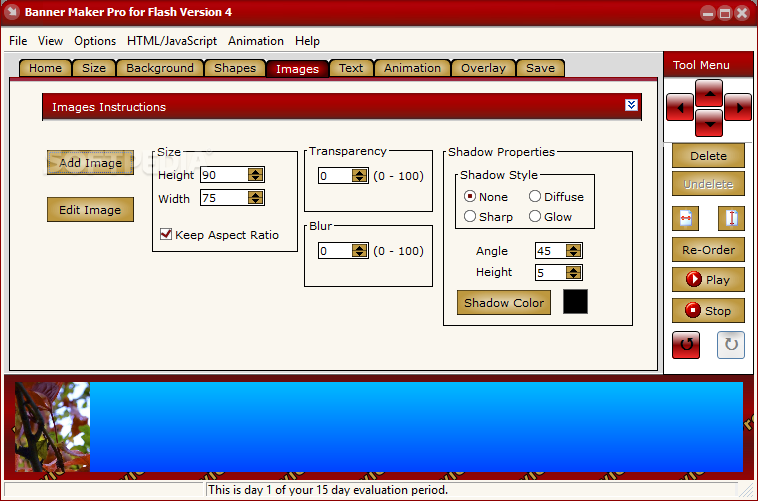The height and width of the screenshot is (501, 758).
Task: Stop the banner animation
Action: 708,310
